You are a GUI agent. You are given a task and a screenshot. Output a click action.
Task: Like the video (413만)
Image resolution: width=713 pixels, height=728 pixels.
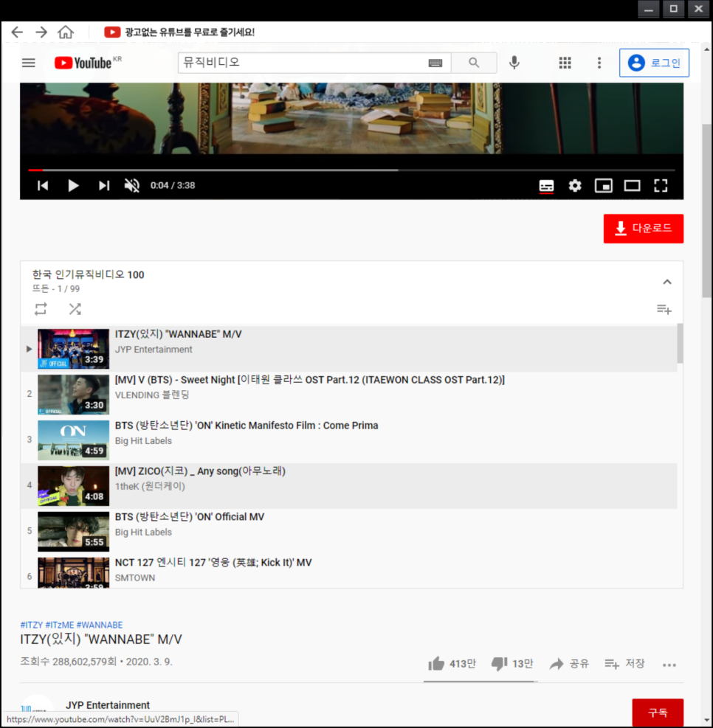pos(452,664)
